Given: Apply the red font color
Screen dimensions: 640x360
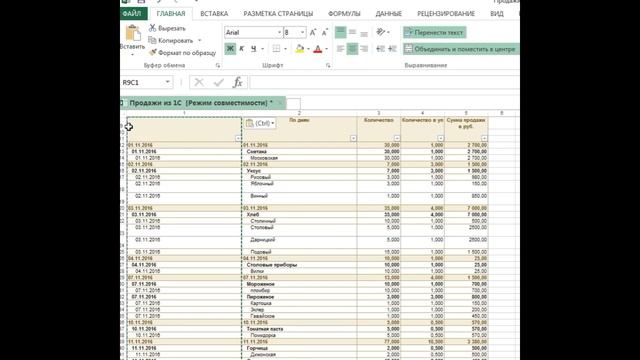Looking at the screenshot, I should (318, 49).
